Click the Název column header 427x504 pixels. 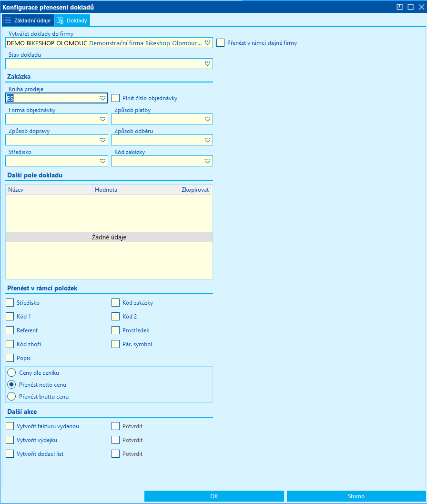tap(49, 190)
